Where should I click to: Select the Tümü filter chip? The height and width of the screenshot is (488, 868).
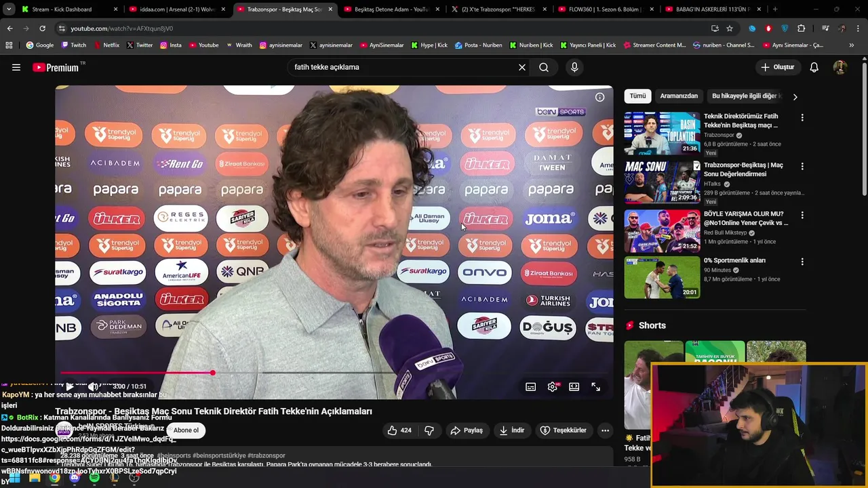(x=637, y=96)
